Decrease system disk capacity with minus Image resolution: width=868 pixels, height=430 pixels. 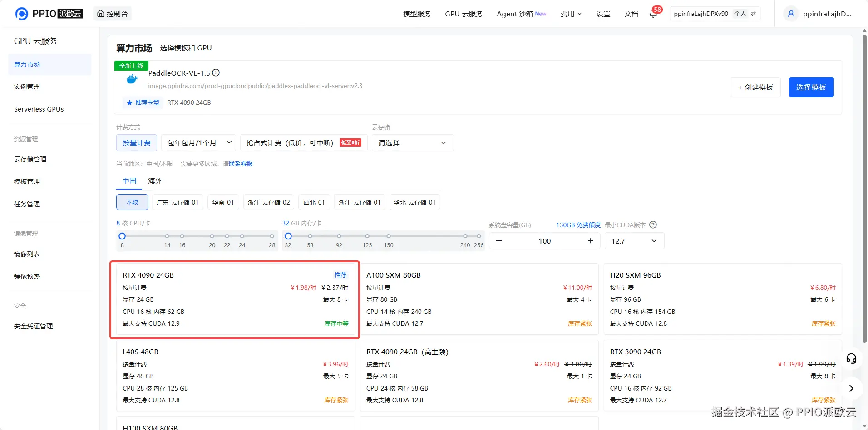click(x=499, y=241)
